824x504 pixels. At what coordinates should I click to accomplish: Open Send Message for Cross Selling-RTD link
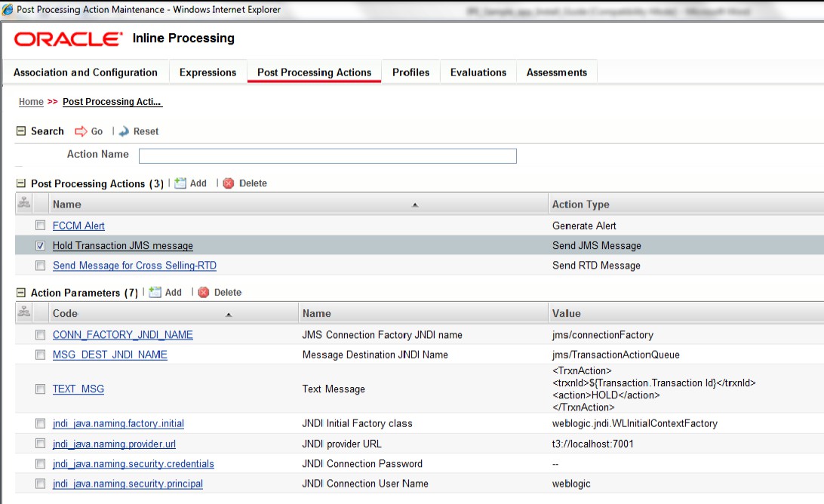click(x=134, y=266)
